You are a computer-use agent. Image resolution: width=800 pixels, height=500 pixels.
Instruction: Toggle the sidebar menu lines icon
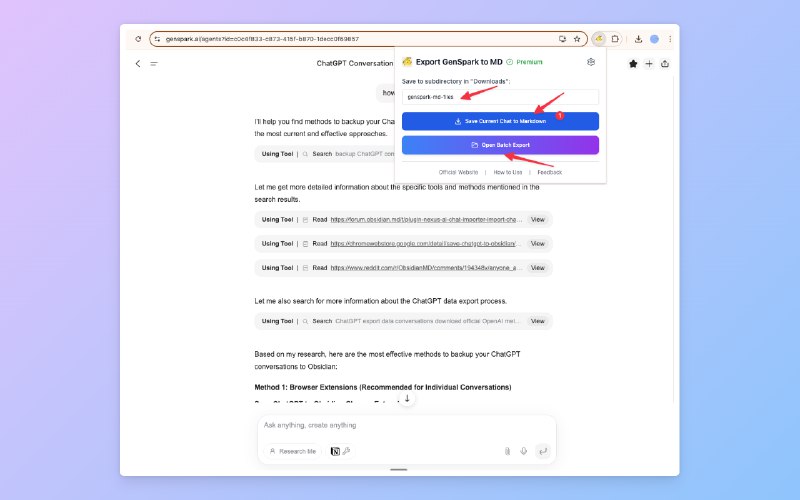[154, 64]
